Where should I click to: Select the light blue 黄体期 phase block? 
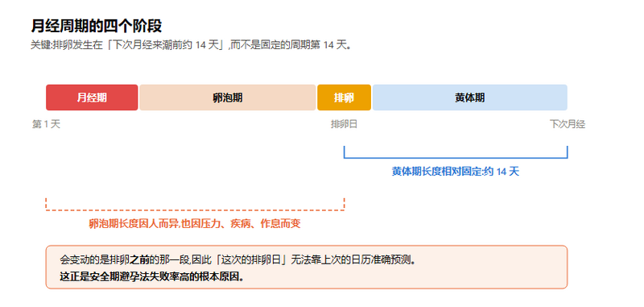[470, 97]
